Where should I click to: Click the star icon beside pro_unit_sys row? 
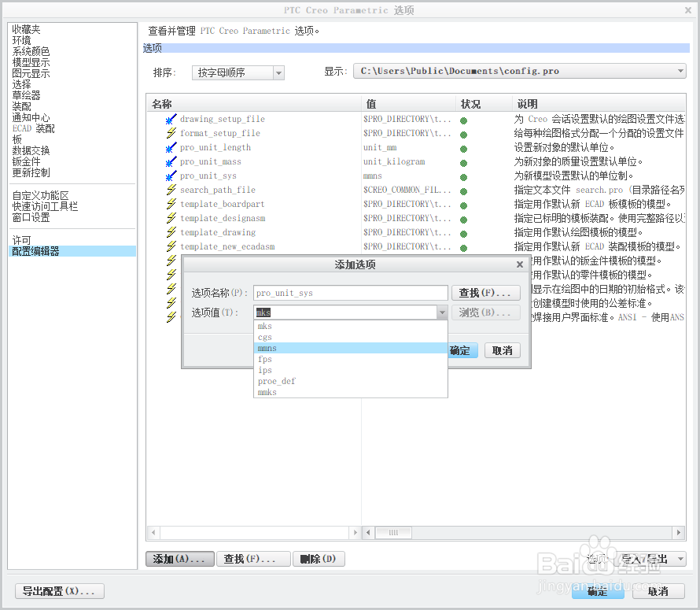[x=171, y=176]
